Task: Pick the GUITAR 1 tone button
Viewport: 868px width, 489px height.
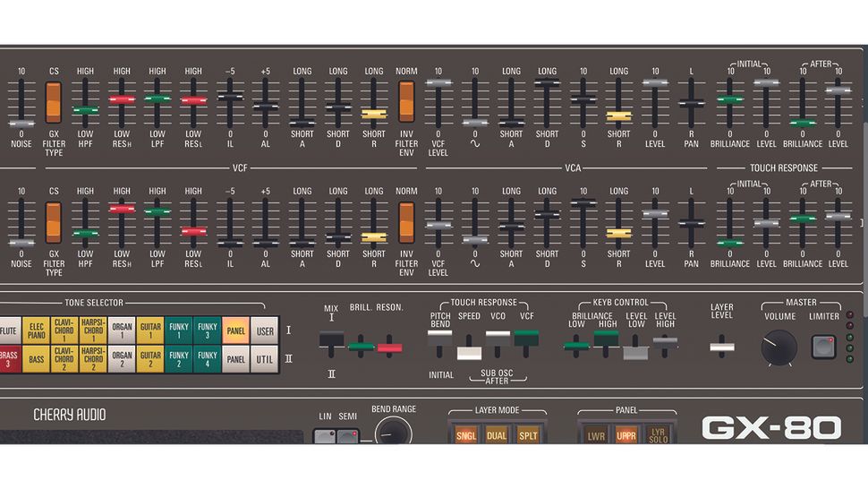Action: [x=150, y=330]
